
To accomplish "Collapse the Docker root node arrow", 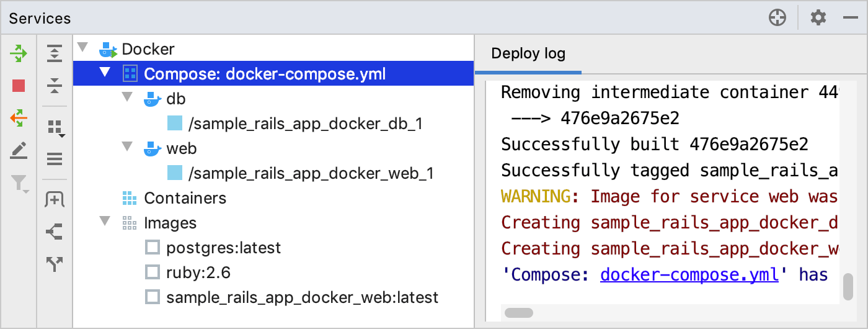I will (x=83, y=48).
